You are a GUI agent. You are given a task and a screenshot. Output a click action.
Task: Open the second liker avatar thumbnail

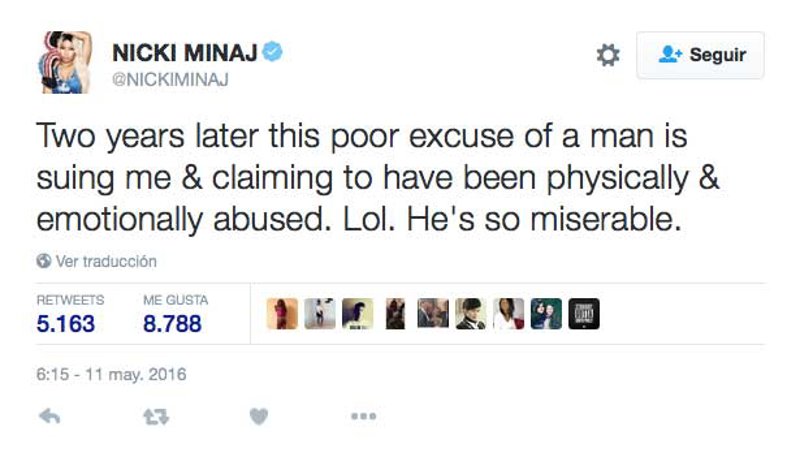pyautogui.click(x=320, y=314)
